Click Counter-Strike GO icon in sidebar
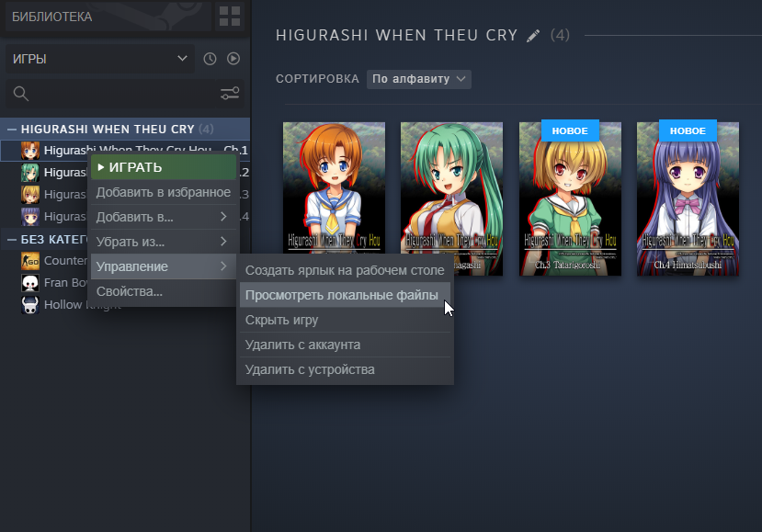The image size is (762, 532). 30,261
